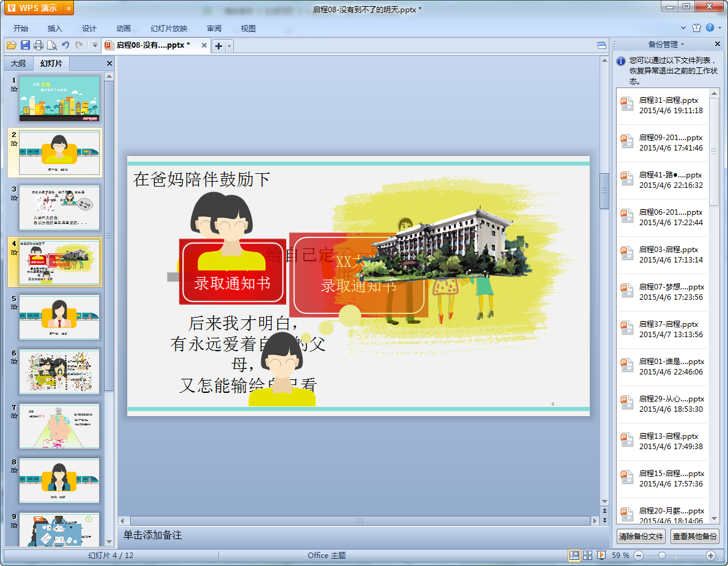Image resolution: width=728 pixels, height=566 pixels.
Task: Go to previous slide double-arrow button
Action: coord(604,511)
